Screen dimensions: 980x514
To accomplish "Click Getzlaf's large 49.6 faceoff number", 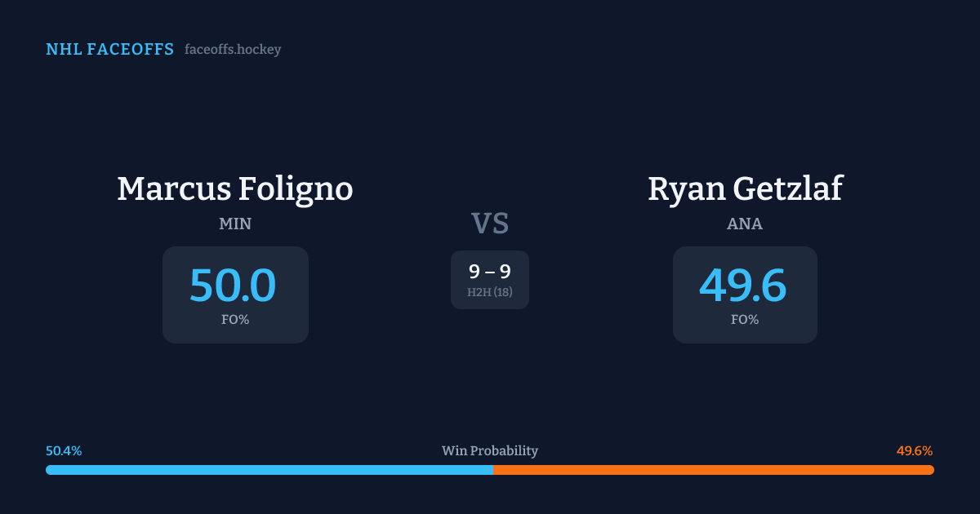I will pos(743,286).
